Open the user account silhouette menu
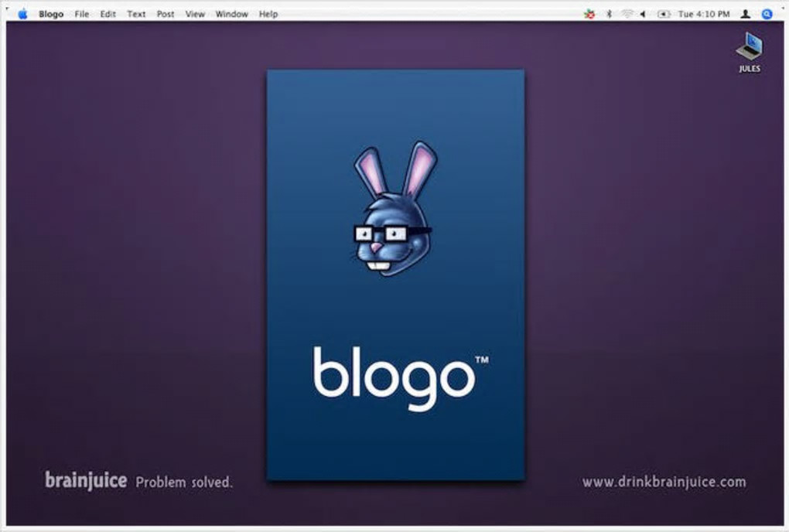Screen dimensions: 789x532 [746, 14]
